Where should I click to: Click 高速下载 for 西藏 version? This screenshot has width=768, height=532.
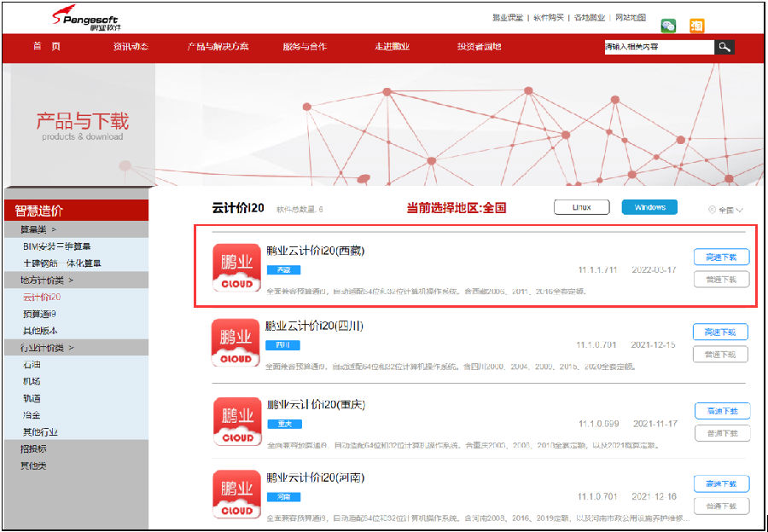click(x=721, y=257)
